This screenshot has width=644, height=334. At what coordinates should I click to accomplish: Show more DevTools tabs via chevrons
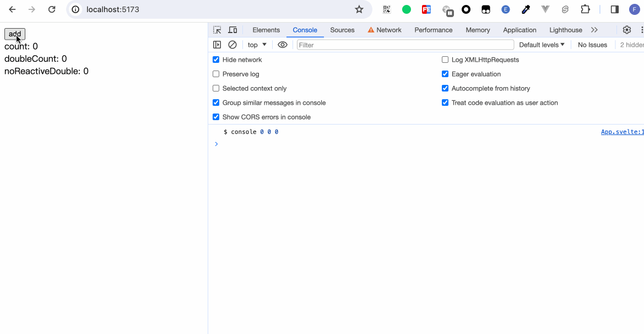594,30
